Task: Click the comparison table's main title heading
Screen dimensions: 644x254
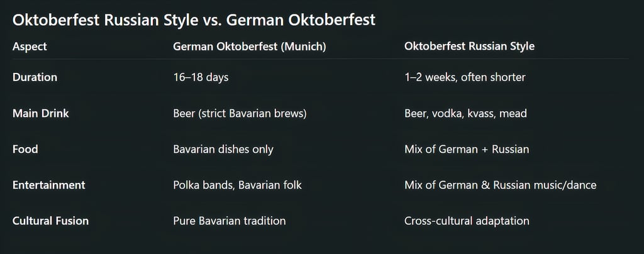Action: tap(194, 19)
